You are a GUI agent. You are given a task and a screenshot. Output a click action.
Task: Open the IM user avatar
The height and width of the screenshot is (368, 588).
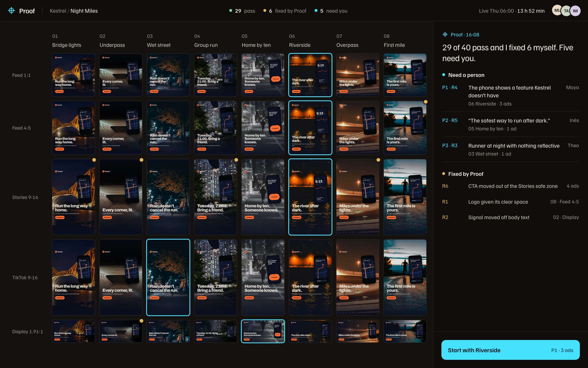click(575, 11)
